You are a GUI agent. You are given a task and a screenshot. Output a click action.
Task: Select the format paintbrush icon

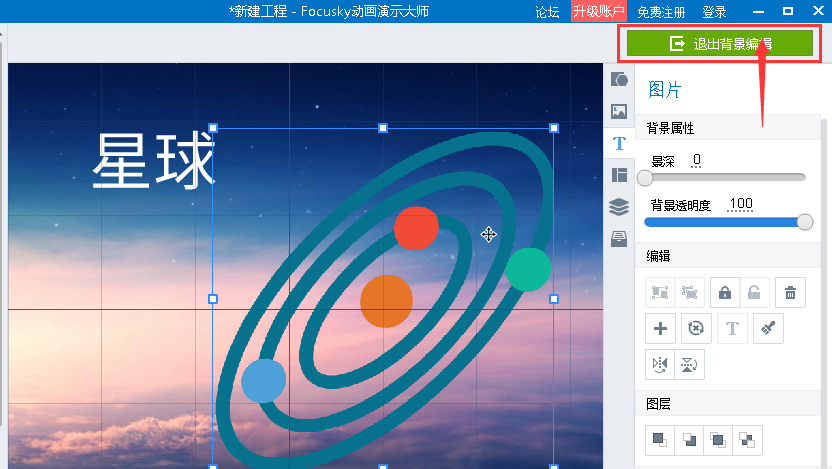[768, 328]
